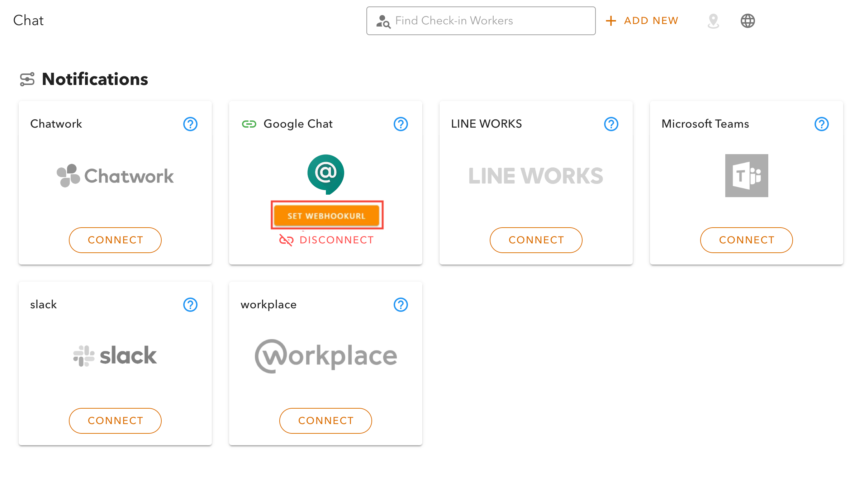The image size is (864, 504).
Task: Open help for Chatwork integration
Action: (x=190, y=124)
